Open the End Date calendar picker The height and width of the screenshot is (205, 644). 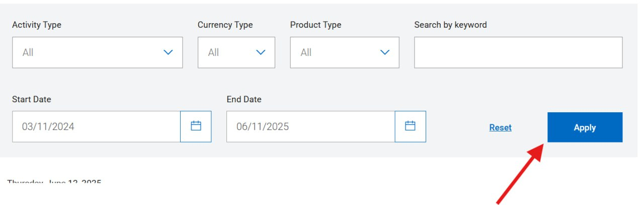point(410,126)
